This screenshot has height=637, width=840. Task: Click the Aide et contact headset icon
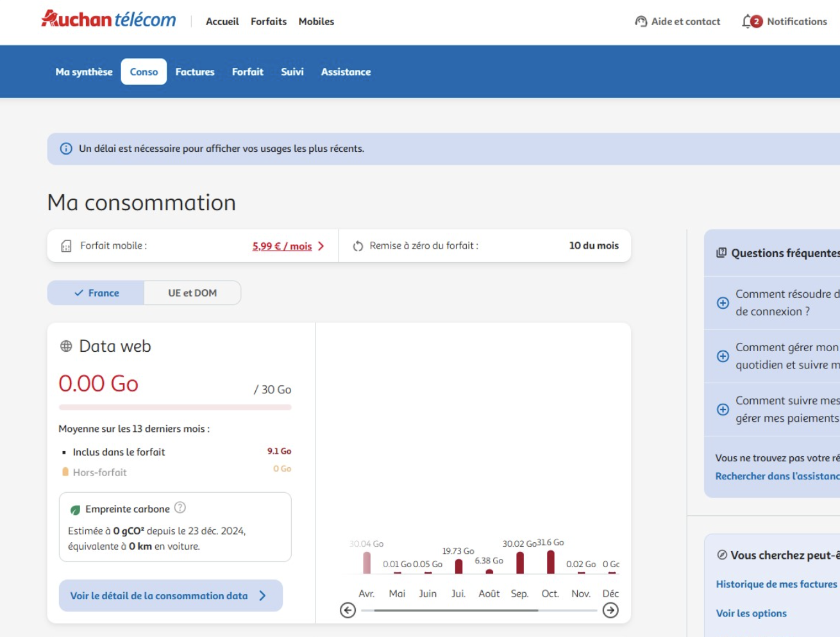[641, 21]
